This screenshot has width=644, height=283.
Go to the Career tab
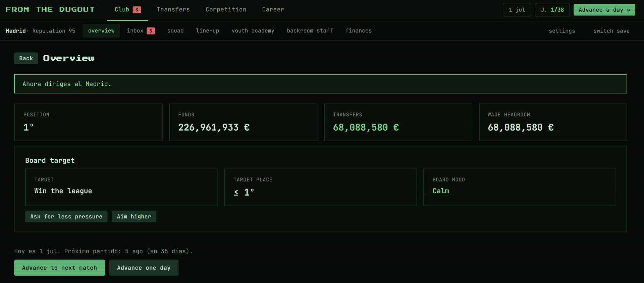click(273, 10)
